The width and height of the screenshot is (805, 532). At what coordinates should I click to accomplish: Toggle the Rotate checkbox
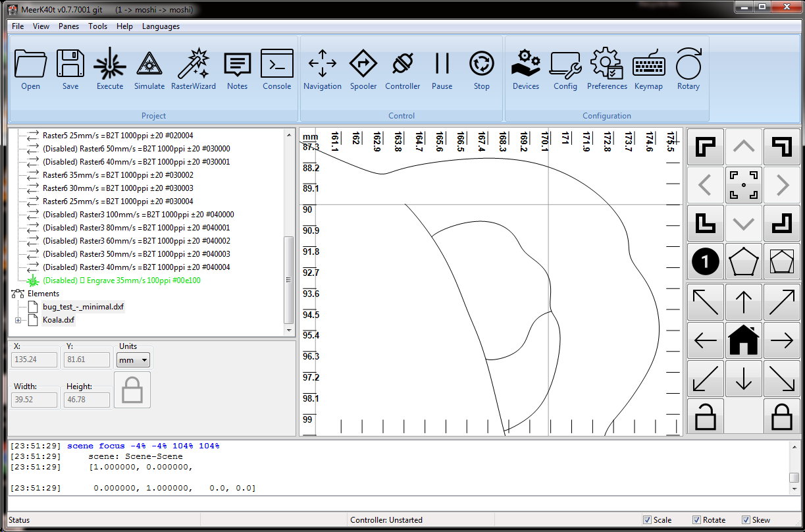point(697,519)
